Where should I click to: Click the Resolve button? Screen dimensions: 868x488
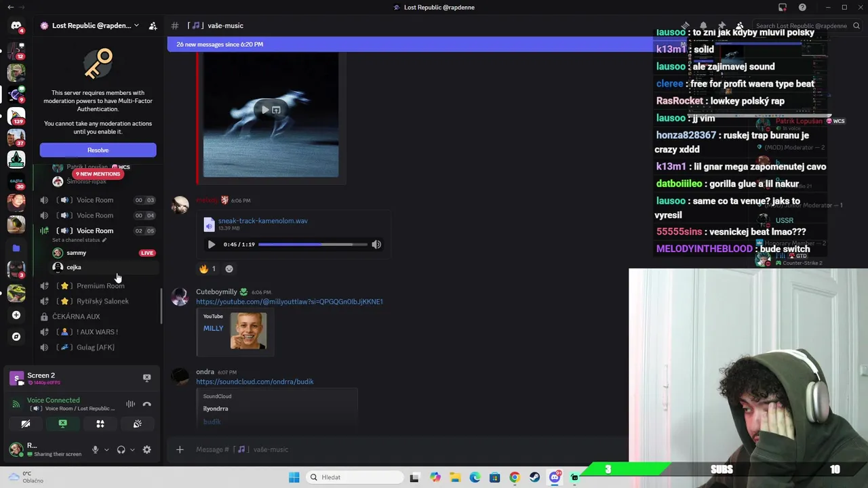(x=98, y=150)
